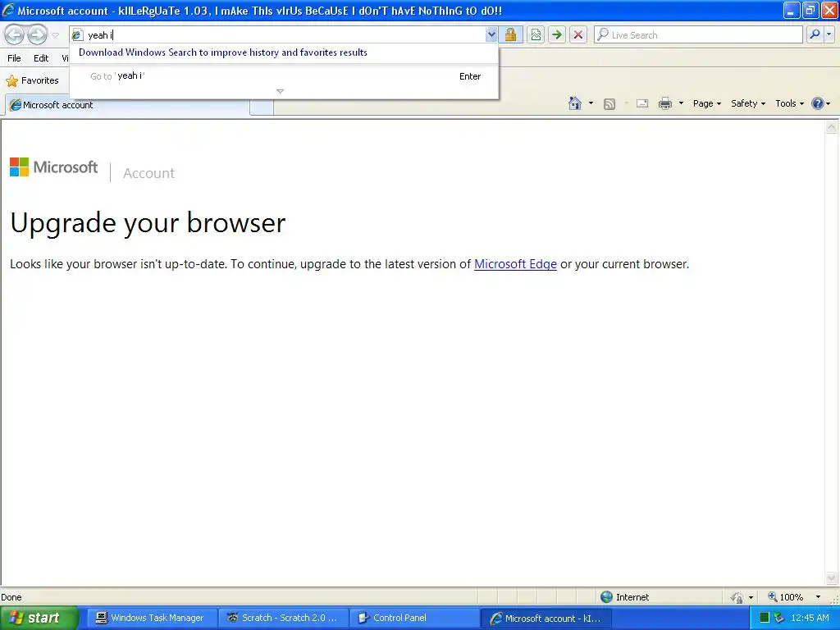Open the Print options dropdown arrow
840x630 pixels.
681,103
